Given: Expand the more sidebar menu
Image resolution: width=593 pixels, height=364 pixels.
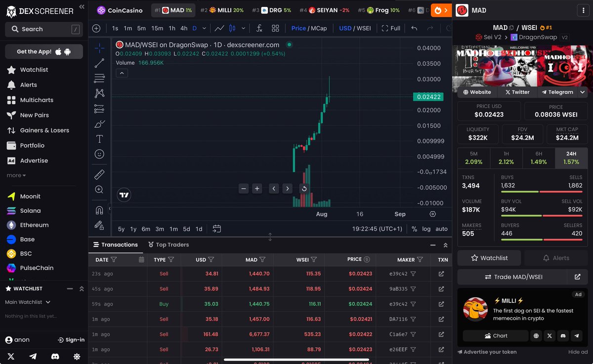Looking at the screenshot, I should pyautogui.click(x=16, y=175).
